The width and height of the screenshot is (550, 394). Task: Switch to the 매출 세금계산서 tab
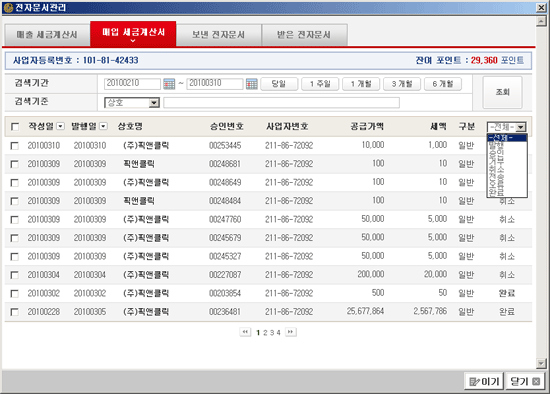pyautogui.click(x=47, y=35)
